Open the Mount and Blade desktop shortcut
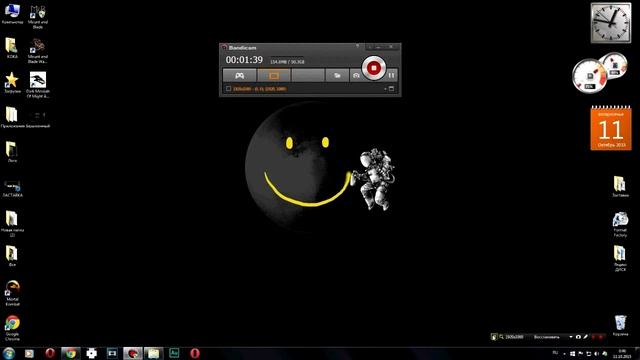Screen dimensions: 640x360 click(38, 16)
